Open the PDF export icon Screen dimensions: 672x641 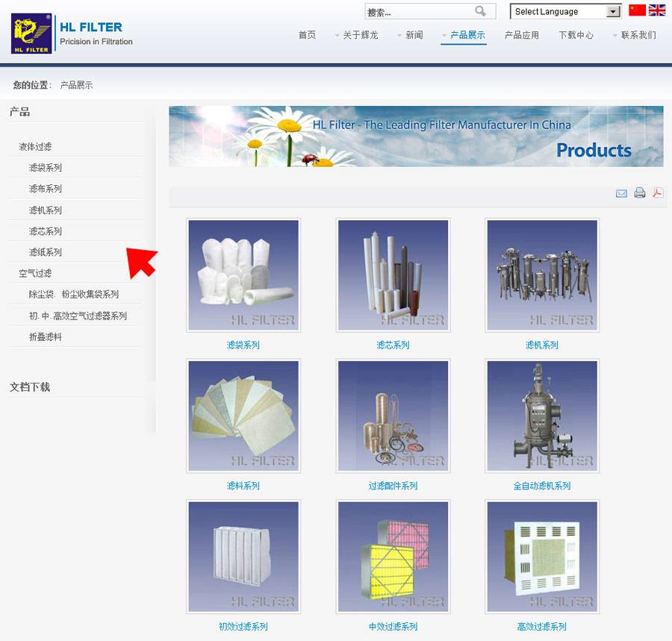click(658, 193)
